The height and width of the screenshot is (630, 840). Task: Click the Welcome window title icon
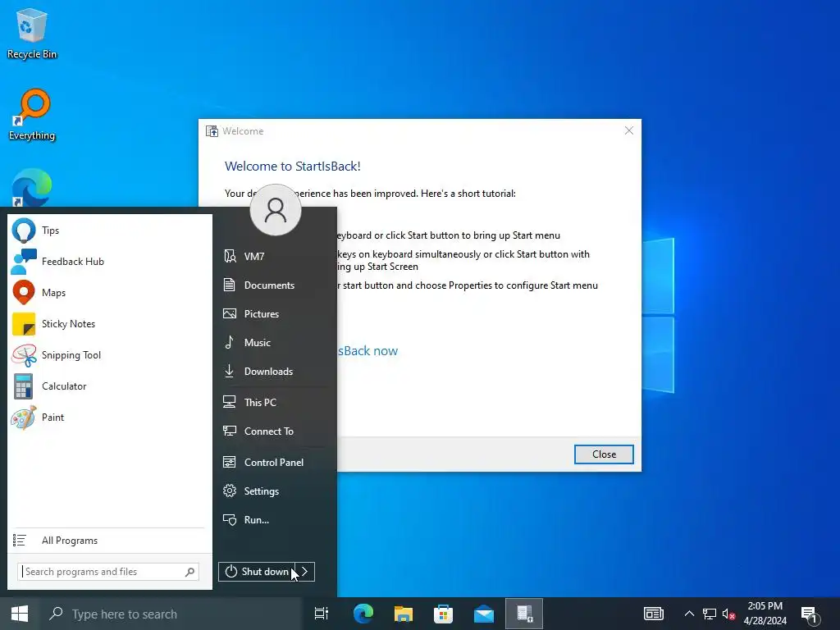[x=212, y=131]
